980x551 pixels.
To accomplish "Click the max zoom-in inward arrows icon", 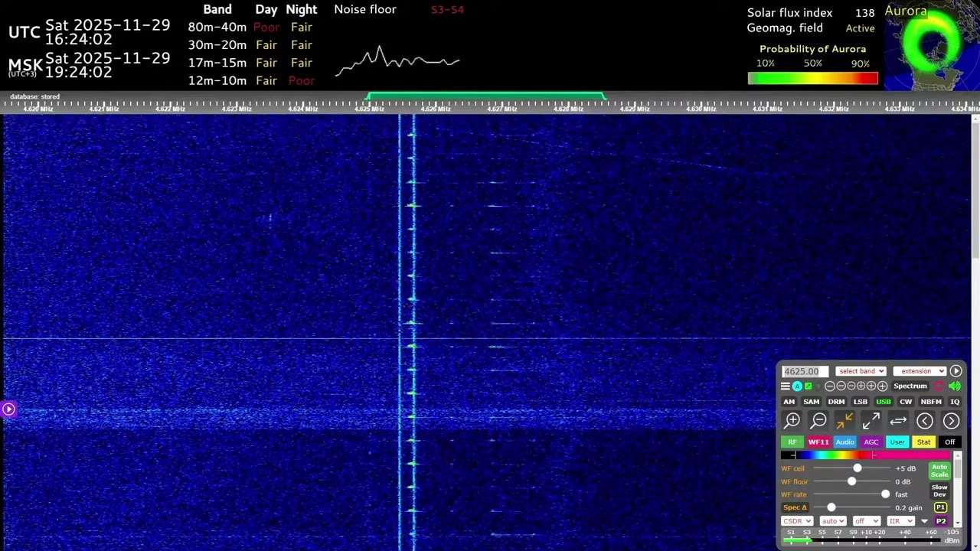I will (x=844, y=421).
